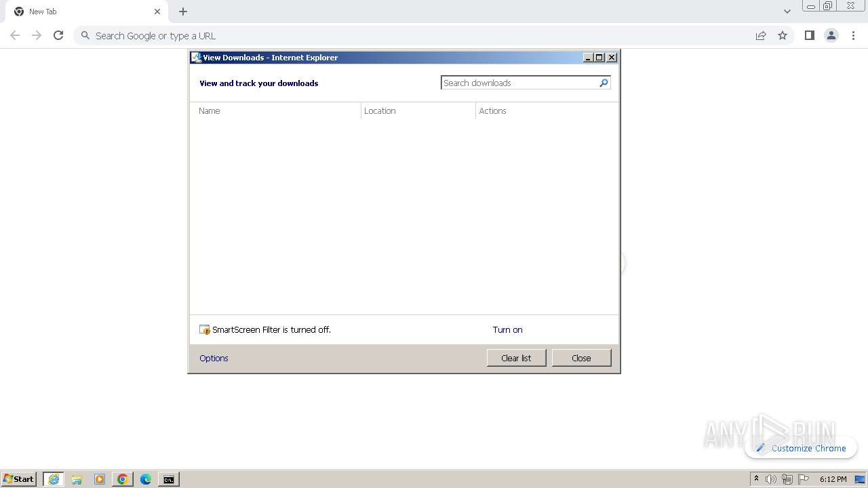Switch to Chrome from the taskbar
Image resolution: width=868 pixels, height=488 pixels.
pos(123,479)
